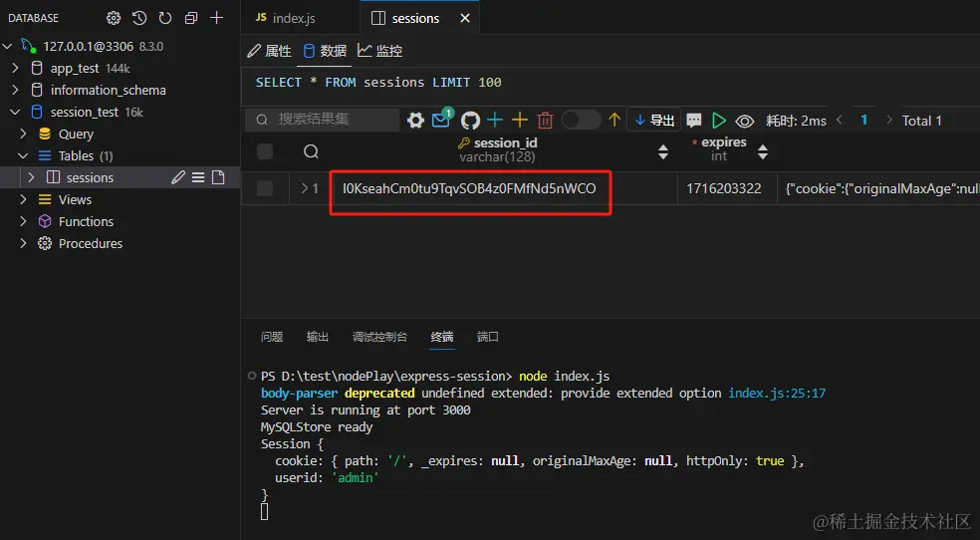Check the select-all header checkbox
This screenshot has width=980, height=540.
pyautogui.click(x=265, y=151)
